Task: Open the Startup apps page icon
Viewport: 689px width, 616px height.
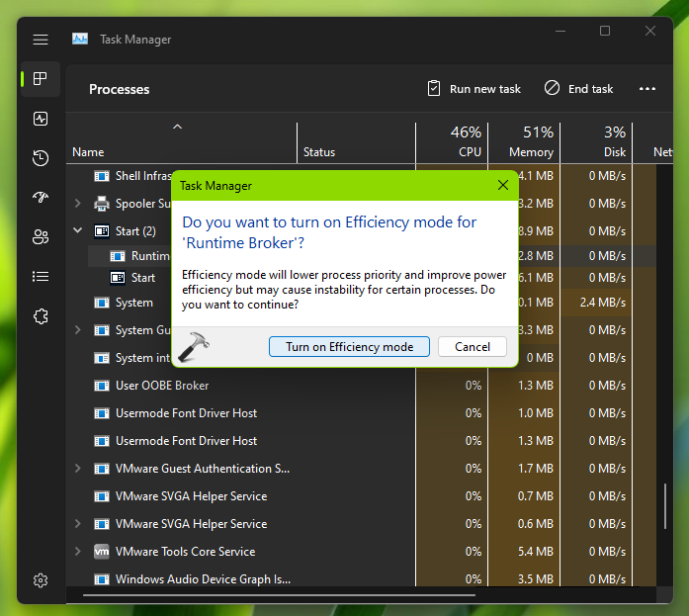Action: click(x=41, y=197)
